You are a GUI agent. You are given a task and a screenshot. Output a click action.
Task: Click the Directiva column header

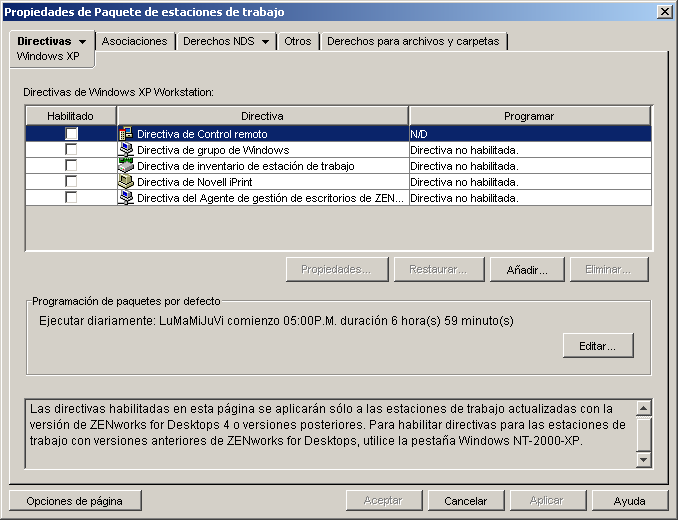(262, 116)
